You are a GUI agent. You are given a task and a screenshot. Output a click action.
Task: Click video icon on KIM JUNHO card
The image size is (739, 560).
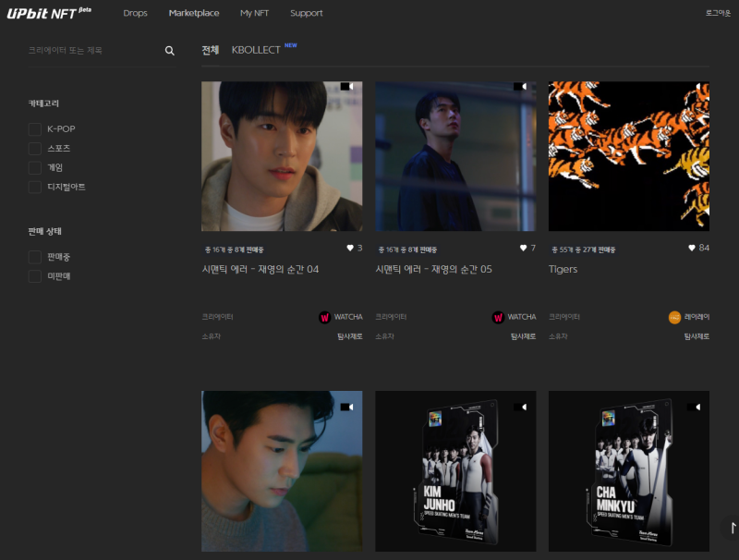click(x=520, y=407)
